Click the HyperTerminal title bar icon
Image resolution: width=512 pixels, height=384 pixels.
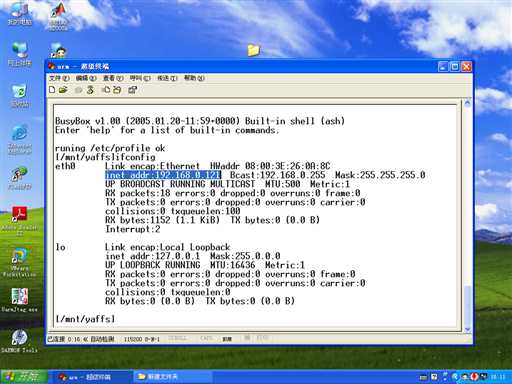[x=51, y=67]
